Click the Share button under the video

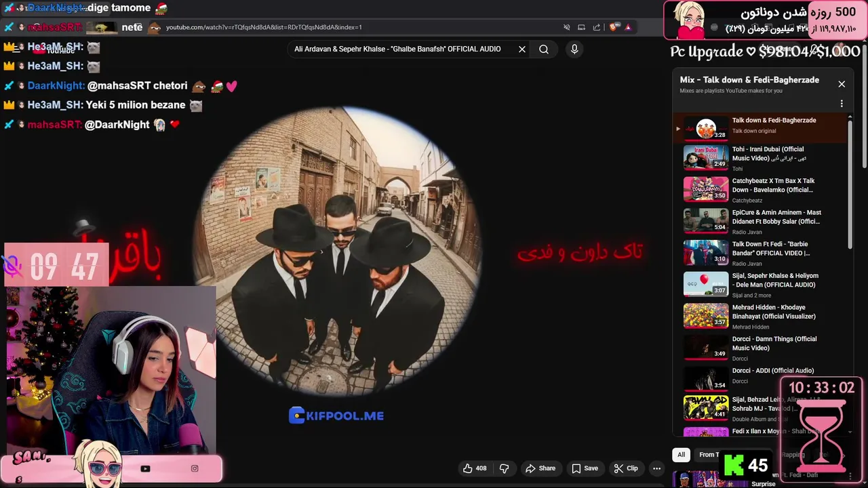[540, 468]
